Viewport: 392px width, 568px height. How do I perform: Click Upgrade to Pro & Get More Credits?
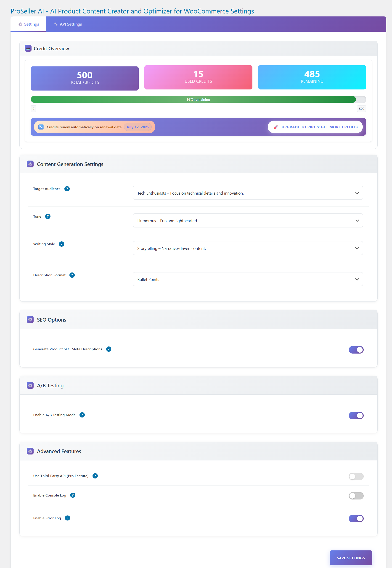pyautogui.click(x=315, y=127)
